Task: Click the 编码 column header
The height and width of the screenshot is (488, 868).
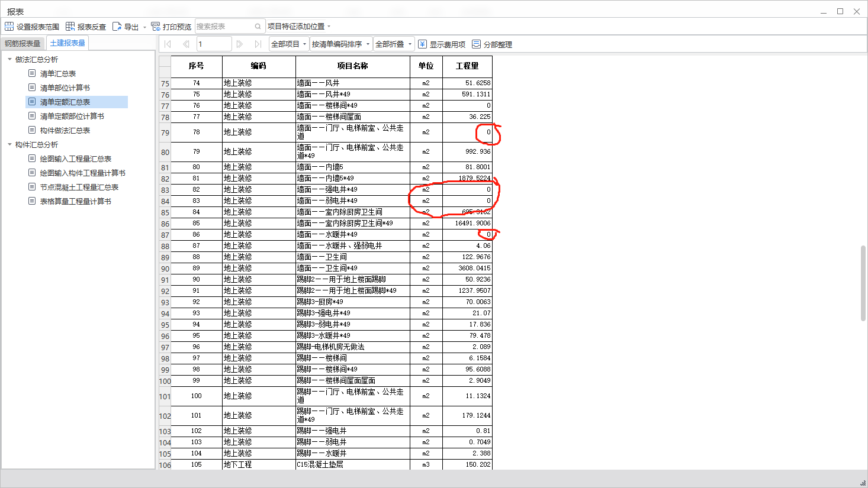Action: tap(259, 66)
